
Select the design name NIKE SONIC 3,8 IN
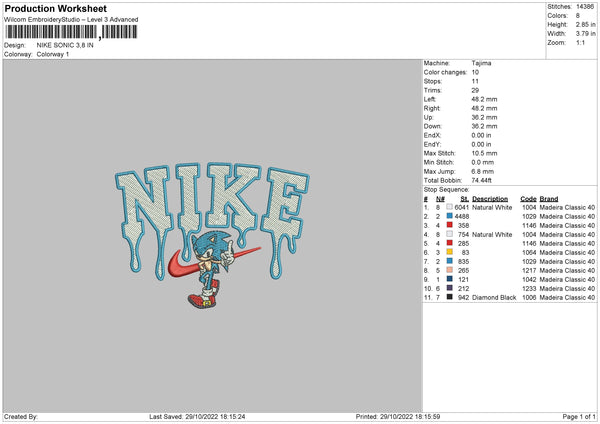click(65, 45)
